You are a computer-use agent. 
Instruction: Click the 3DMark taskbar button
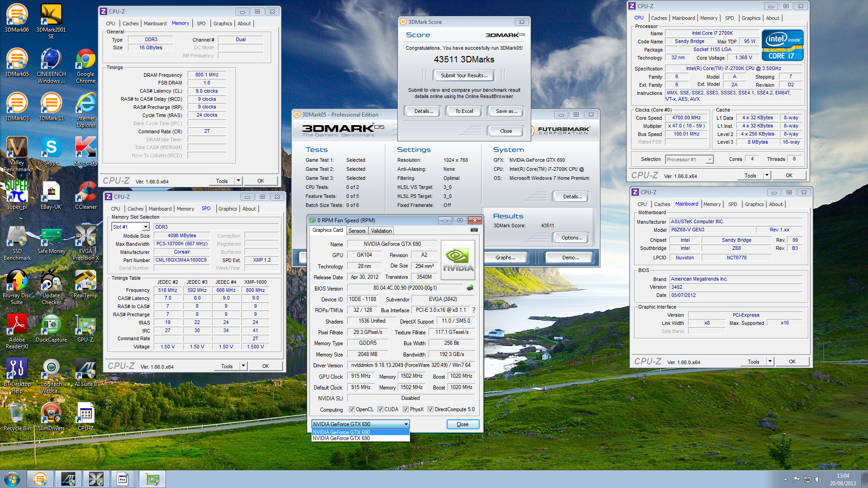point(40,479)
